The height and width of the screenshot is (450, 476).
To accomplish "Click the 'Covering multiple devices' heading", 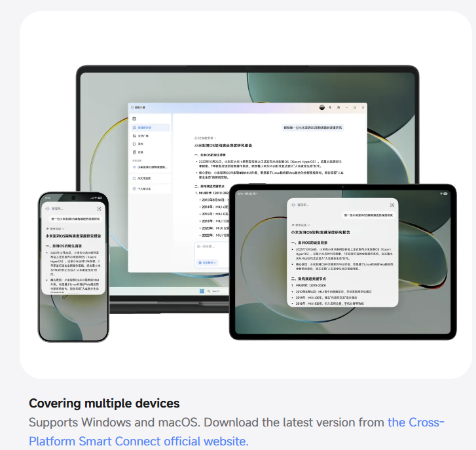I will coord(104,404).
